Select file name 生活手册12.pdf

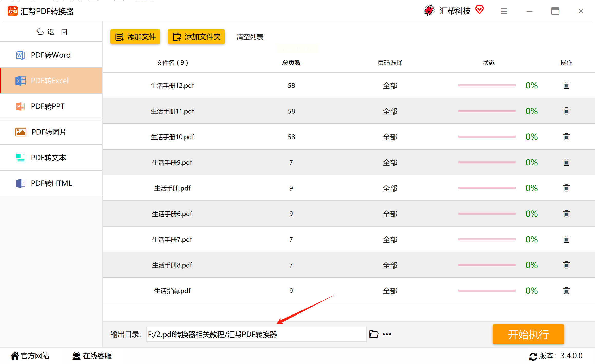172,85
